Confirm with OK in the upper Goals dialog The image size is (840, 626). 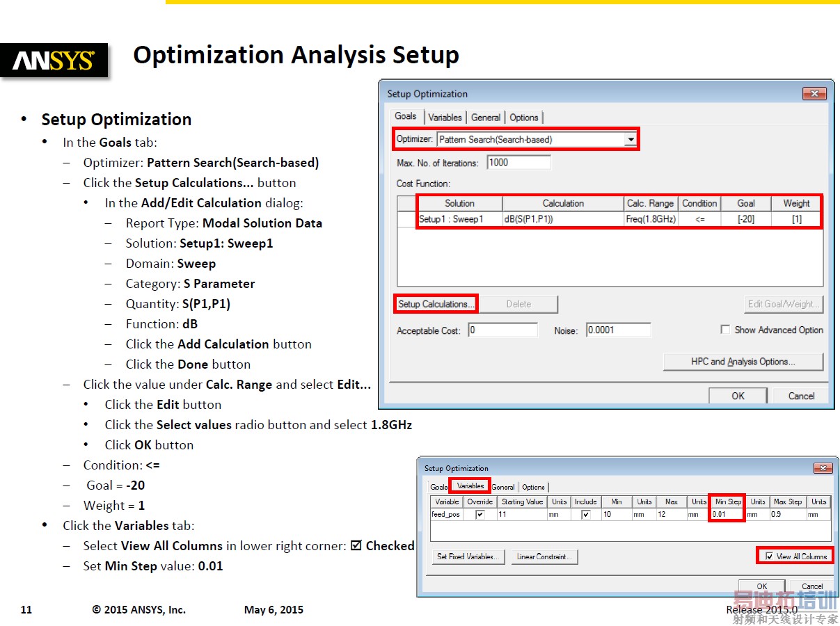pyautogui.click(x=738, y=396)
